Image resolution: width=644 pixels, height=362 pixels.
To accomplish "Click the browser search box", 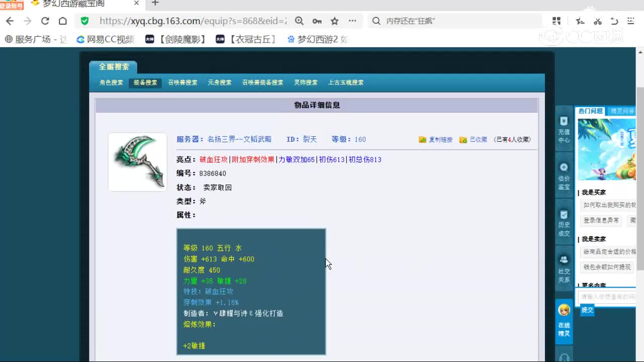I will point(455,21).
